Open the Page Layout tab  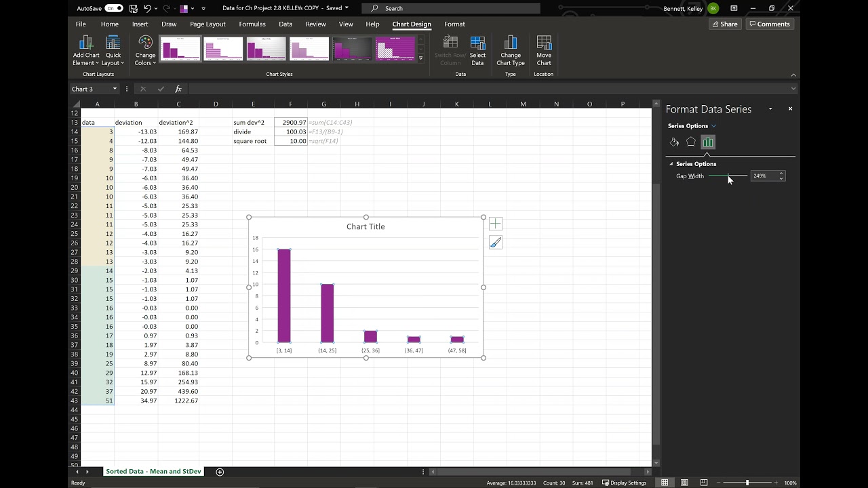tap(208, 24)
